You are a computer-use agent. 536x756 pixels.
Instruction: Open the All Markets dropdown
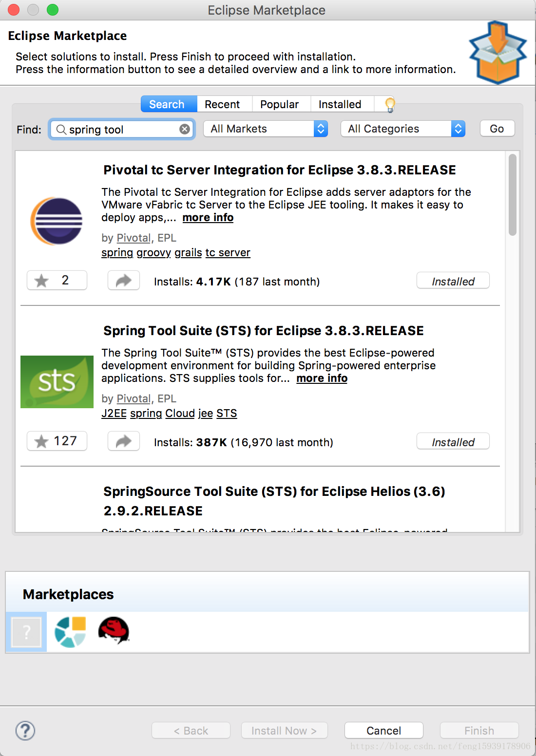click(266, 129)
